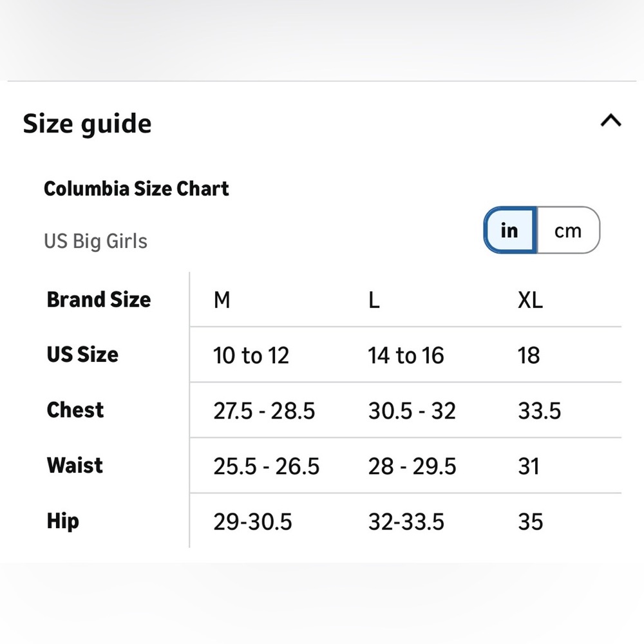Click waist 28 - 29.5 value
This screenshot has height=644, width=644.
pyautogui.click(x=412, y=466)
